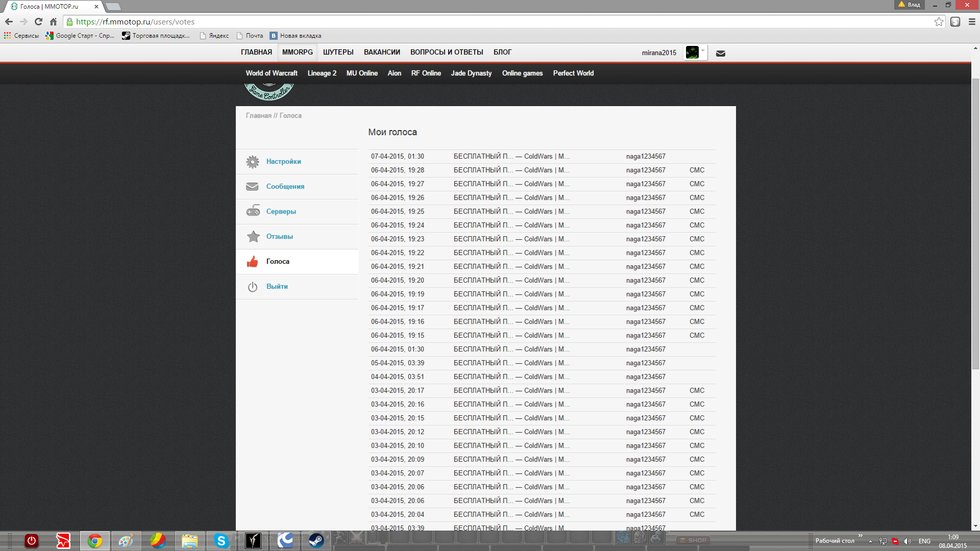Click the page vertical scrollbar thumb
The image size is (980, 551).
[x=975, y=224]
